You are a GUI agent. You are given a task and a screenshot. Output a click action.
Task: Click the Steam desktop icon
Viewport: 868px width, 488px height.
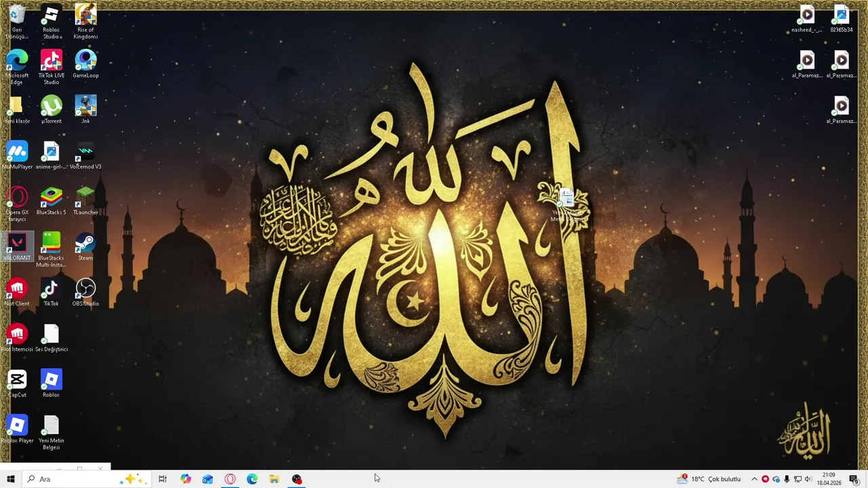click(x=85, y=247)
